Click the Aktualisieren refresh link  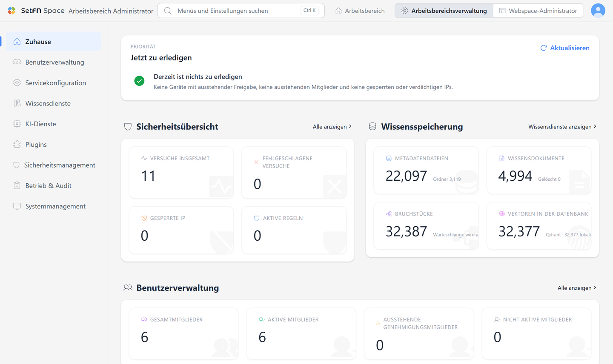[565, 48]
